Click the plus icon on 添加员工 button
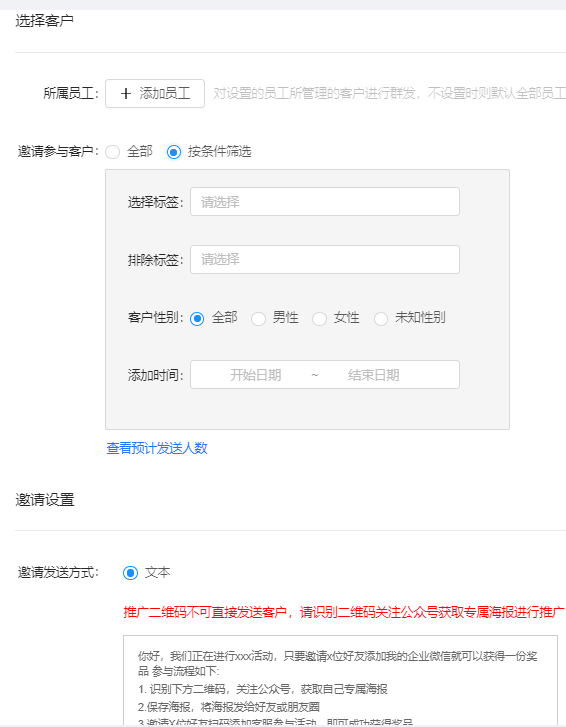The width and height of the screenshot is (566, 727). coord(126,94)
